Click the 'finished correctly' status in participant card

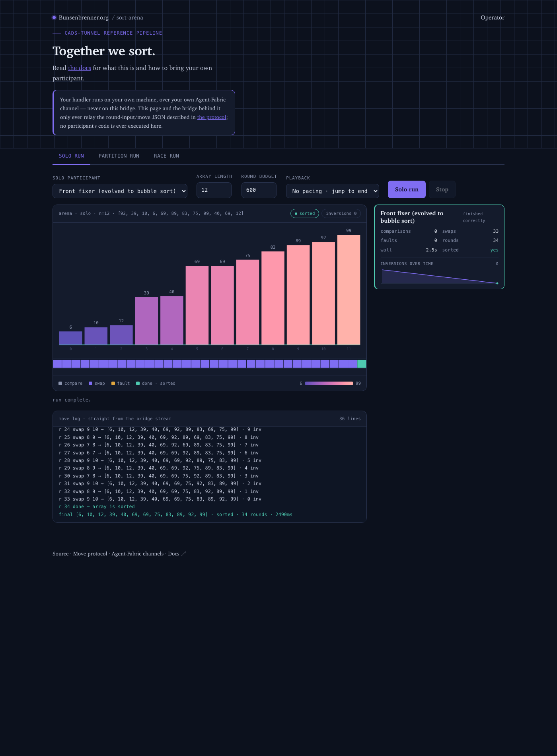474,217
